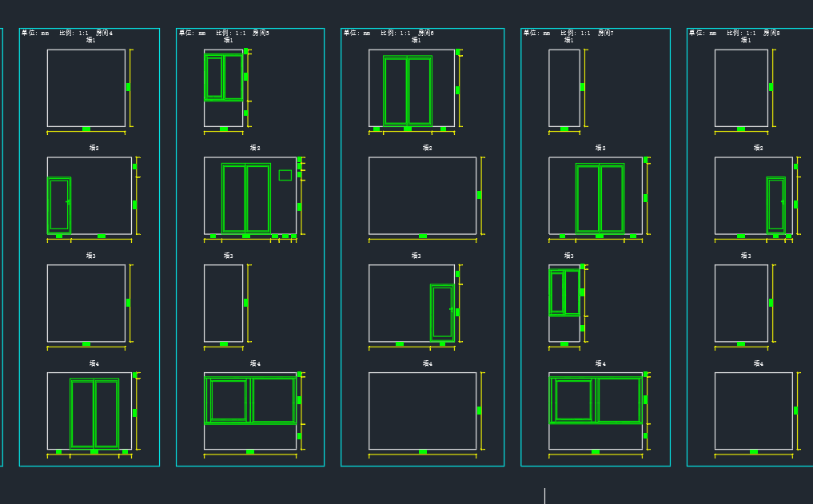This screenshot has height=504, width=813.
Task: Select the bottom dimension grip of Room 6 wall 4
Action: (x=423, y=452)
